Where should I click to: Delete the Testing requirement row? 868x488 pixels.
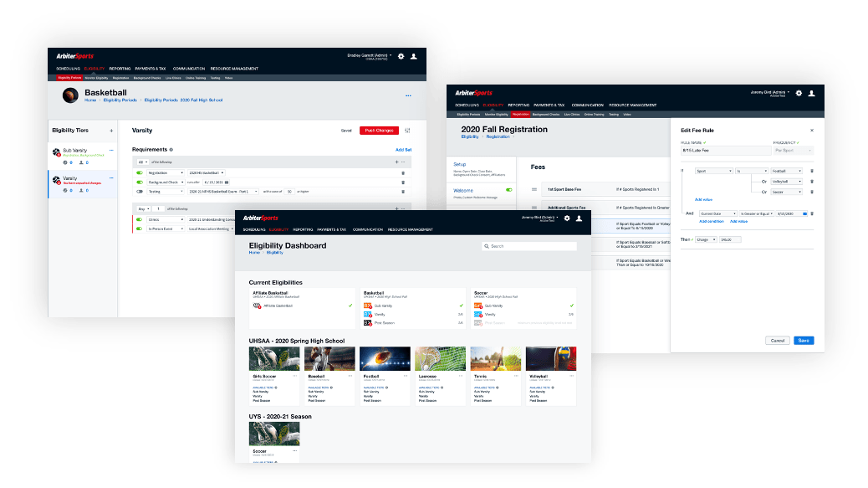click(x=403, y=192)
